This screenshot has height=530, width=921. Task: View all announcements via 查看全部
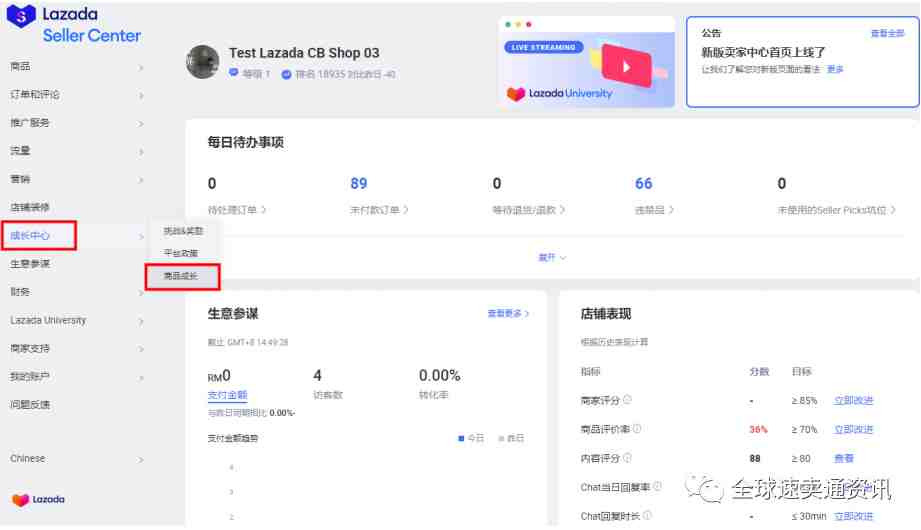click(x=888, y=33)
